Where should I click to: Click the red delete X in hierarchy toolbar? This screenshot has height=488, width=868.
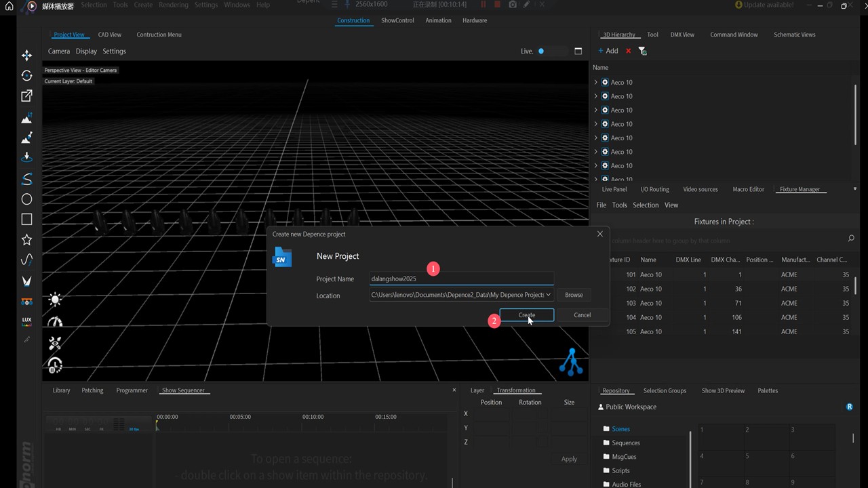point(628,51)
